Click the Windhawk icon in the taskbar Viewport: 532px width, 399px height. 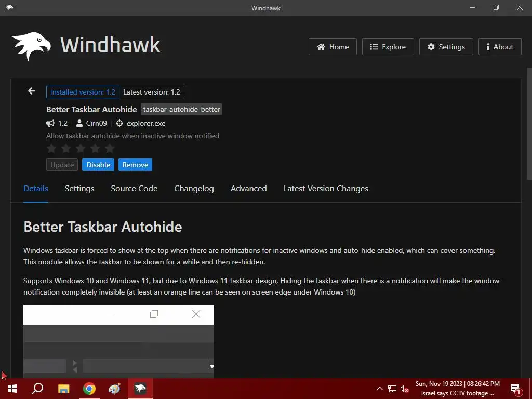[x=140, y=389]
